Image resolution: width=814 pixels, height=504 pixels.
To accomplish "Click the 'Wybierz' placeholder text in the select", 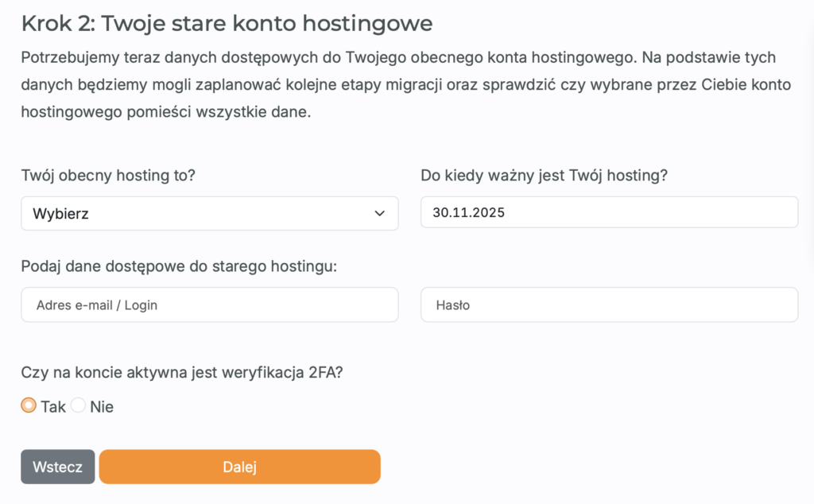I will [x=60, y=213].
